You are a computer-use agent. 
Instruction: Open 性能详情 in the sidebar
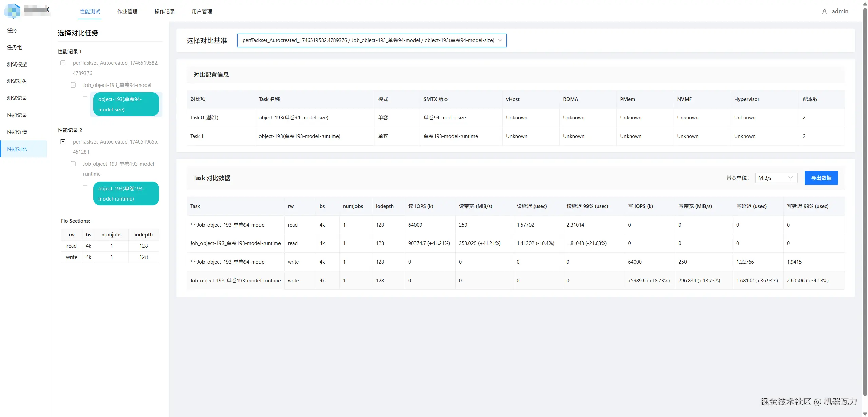point(17,132)
